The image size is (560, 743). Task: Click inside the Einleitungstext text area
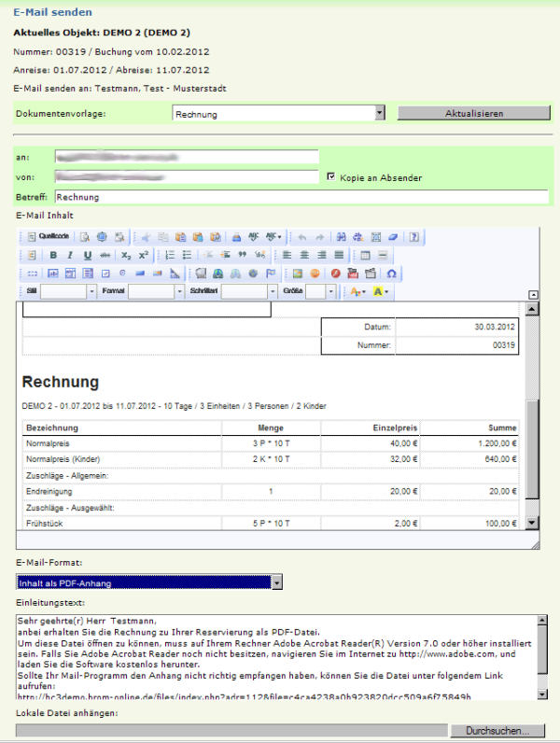tap(277, 657)
